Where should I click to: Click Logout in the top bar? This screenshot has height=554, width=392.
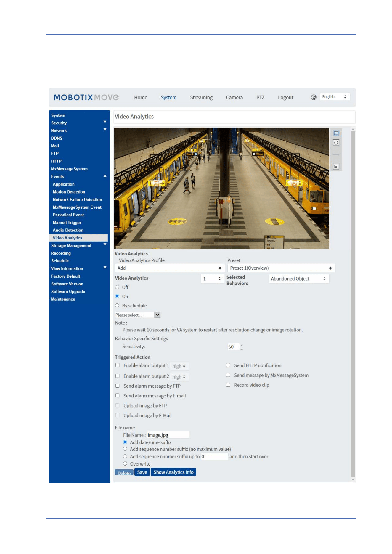point(285,97)
